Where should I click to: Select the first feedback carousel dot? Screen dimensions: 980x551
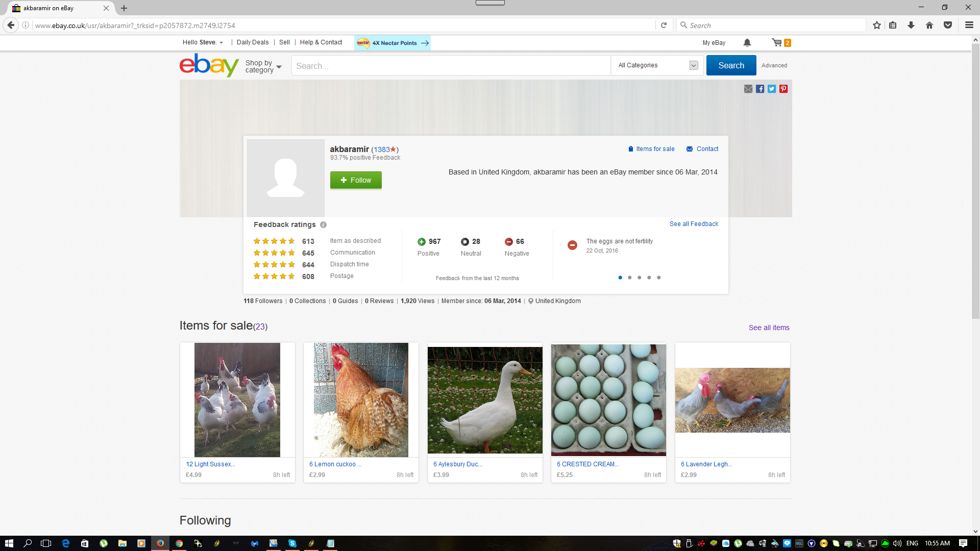click(x=620, y=278)
